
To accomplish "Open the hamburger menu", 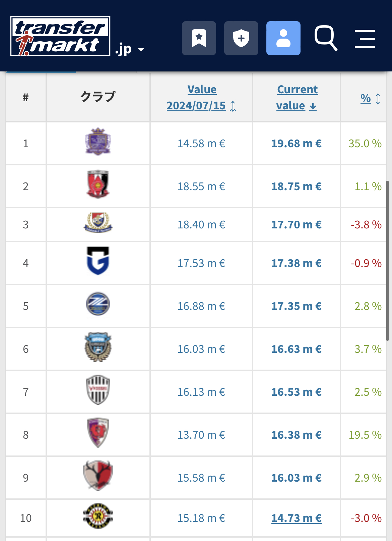I will pos(365,39).
